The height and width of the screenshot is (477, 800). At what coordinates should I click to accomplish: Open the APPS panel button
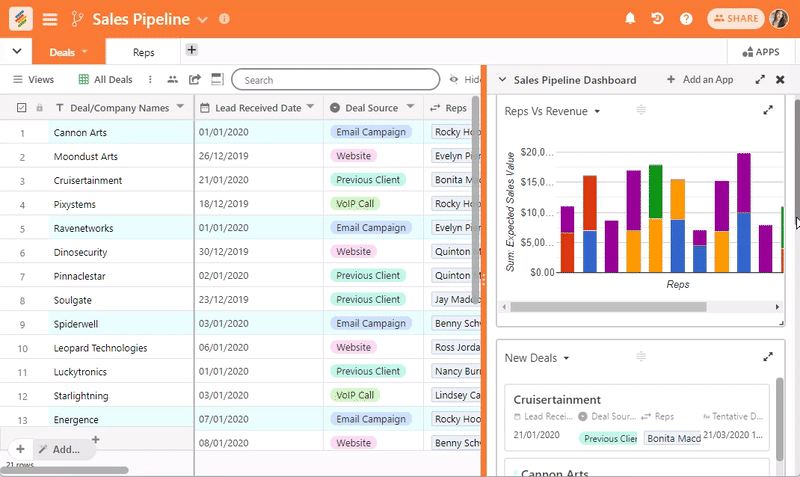click(x=761, y=52)
